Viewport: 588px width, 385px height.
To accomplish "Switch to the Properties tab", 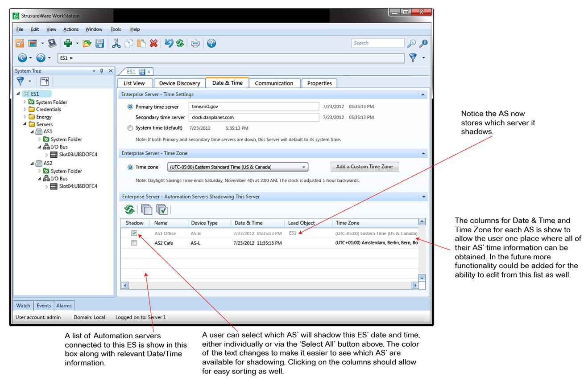I will click(x=319, y=83).
